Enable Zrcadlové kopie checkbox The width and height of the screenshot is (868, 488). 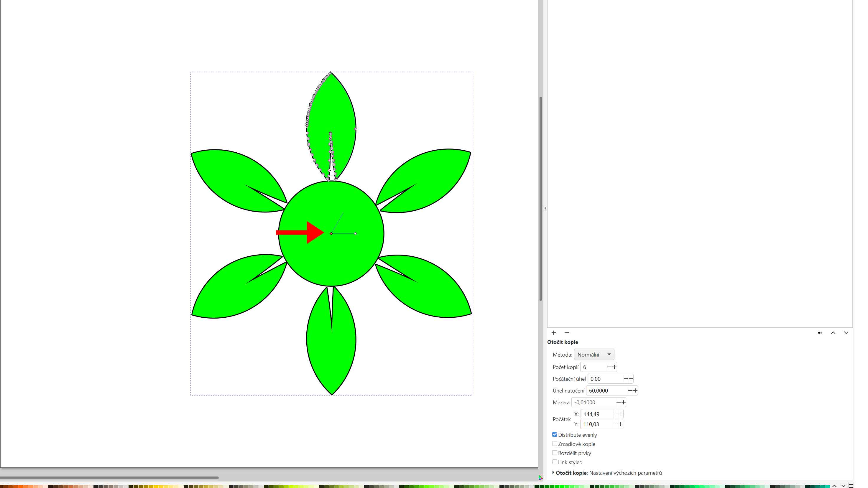(555, 444)
